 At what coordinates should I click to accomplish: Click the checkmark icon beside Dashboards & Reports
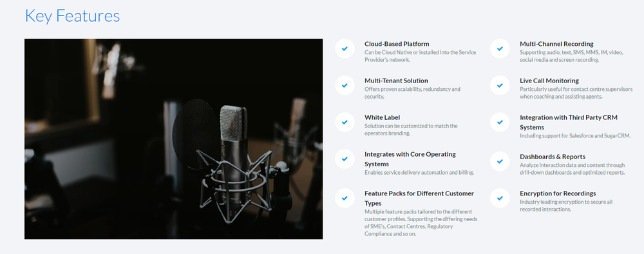(500, 162)
